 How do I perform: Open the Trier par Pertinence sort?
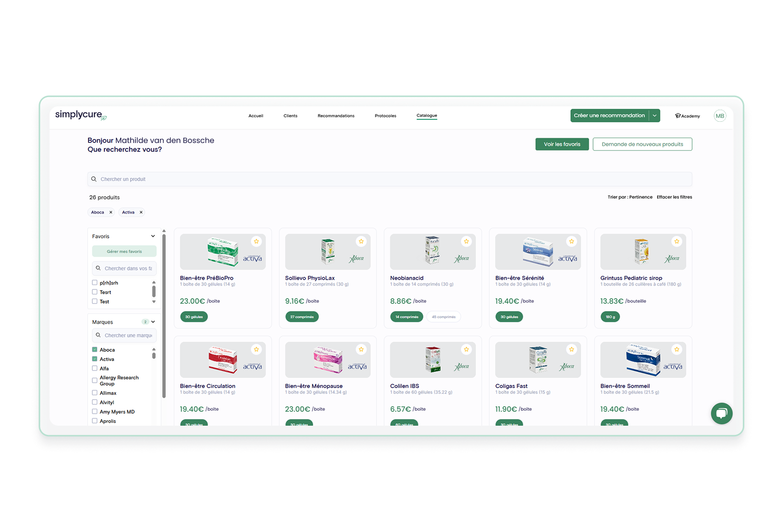(630, 197)
